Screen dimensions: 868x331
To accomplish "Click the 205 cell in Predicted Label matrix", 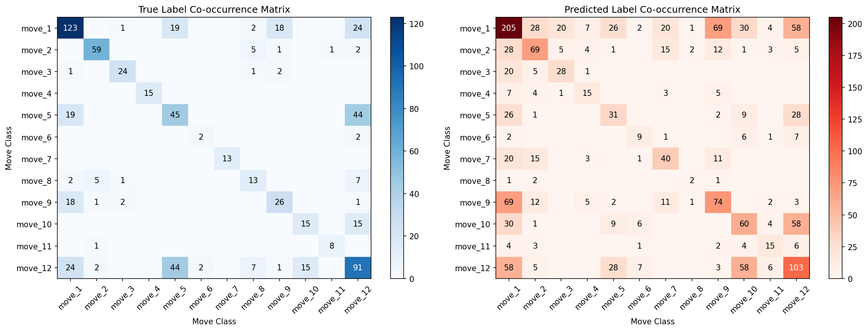I will coord(509,28).
